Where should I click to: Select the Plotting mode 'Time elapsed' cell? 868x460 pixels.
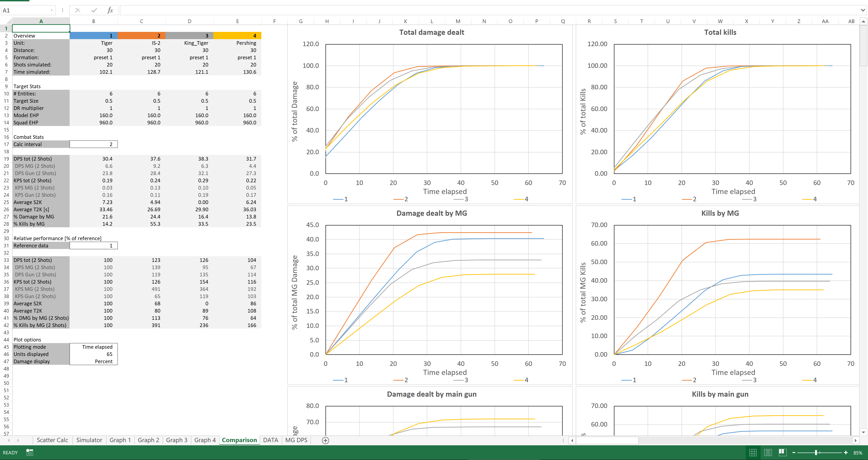coord(94,347)
